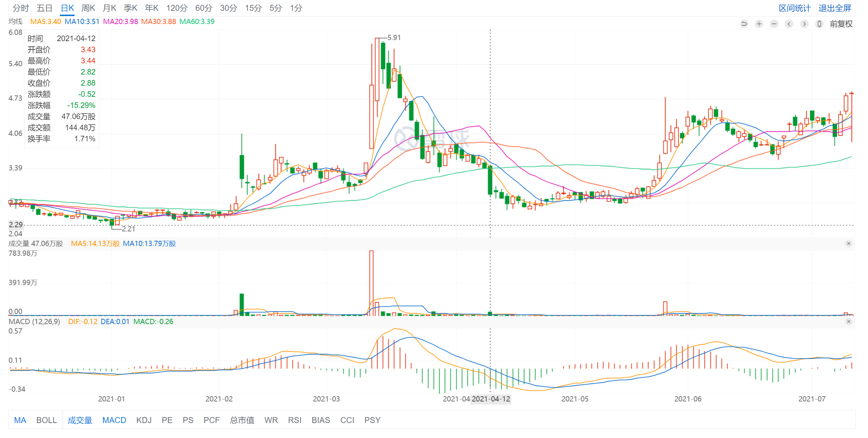Click the candlestick chart style icon
Image resolution: width=868 pixels, height=438 pixels.
pos(819,24)
